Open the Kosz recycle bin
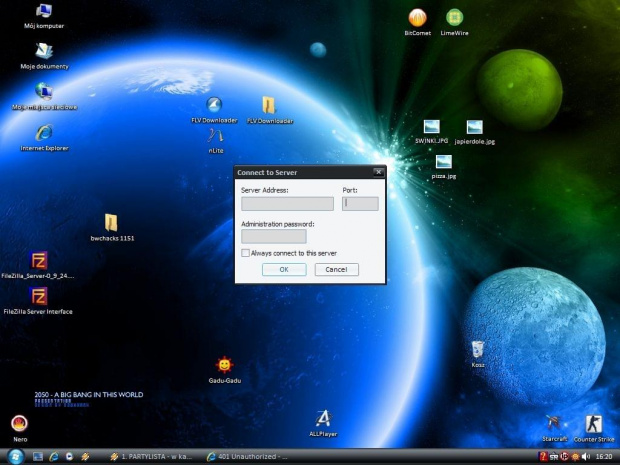 coord(478,349)
